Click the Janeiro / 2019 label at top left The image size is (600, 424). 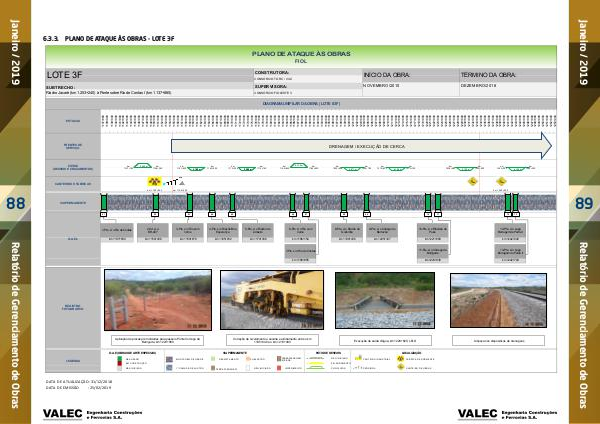tap(17, 38)
